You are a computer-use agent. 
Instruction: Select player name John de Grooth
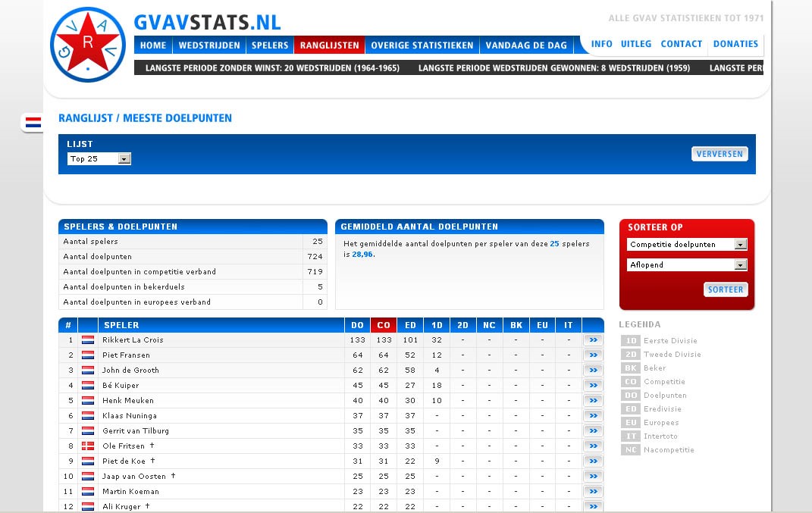coord(130,371)
